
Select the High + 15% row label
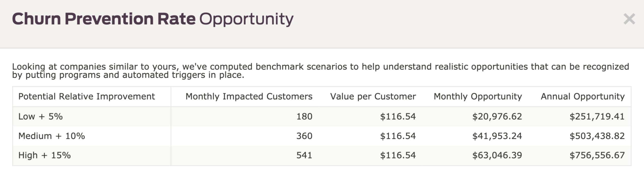point(45,155)
